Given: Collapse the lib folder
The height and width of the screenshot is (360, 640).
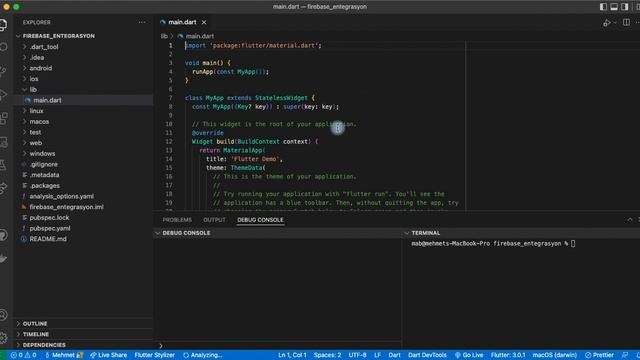Looking at the screenshot, I should (x=33, y=89).
